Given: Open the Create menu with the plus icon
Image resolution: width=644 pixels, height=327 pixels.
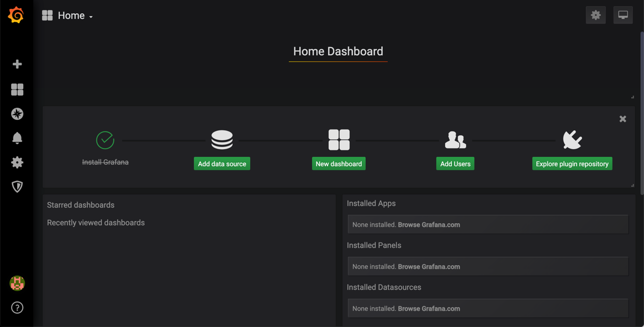Looking at the screenshot, I should (x=17, y=64).
